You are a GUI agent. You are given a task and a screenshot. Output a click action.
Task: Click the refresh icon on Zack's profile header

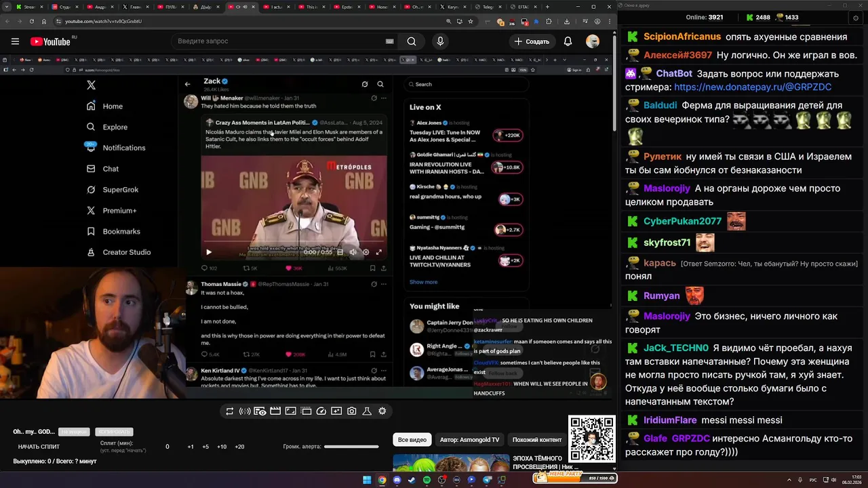365,84
